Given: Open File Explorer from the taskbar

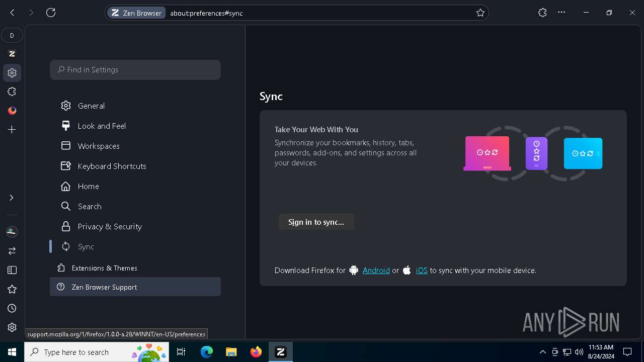Looking at the screenshot, I should 231,352.
